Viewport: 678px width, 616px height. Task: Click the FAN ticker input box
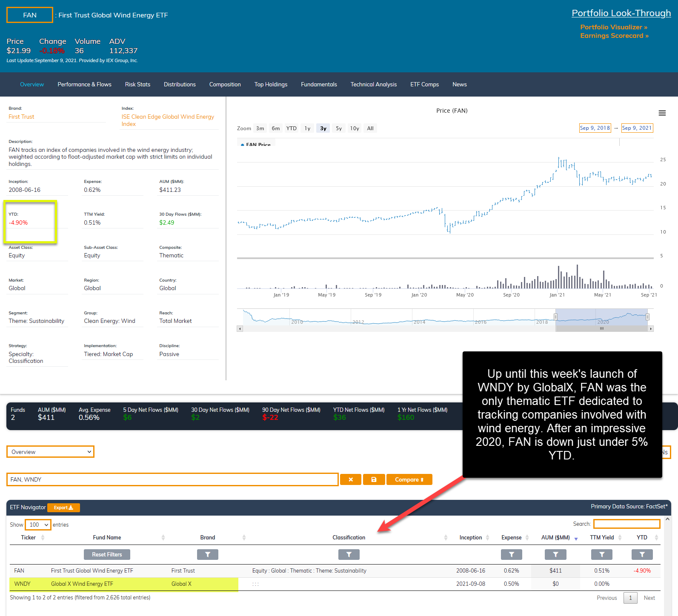click(x=30, y=15)
